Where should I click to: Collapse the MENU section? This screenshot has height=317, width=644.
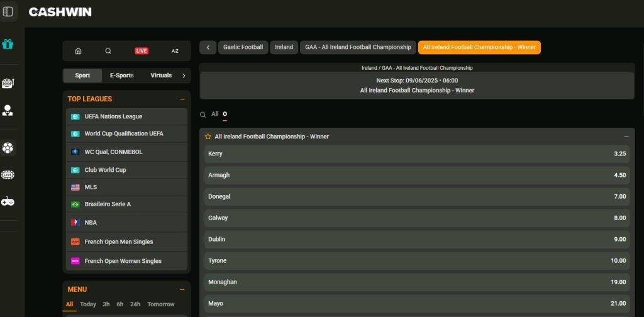click(182, 290)
